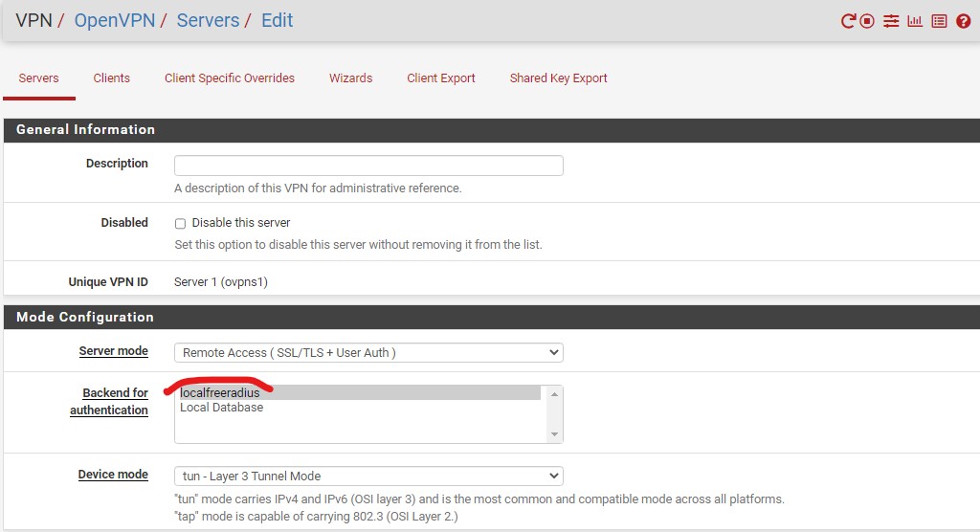Click the Server mode help label
980x532 pixels.
113,351
